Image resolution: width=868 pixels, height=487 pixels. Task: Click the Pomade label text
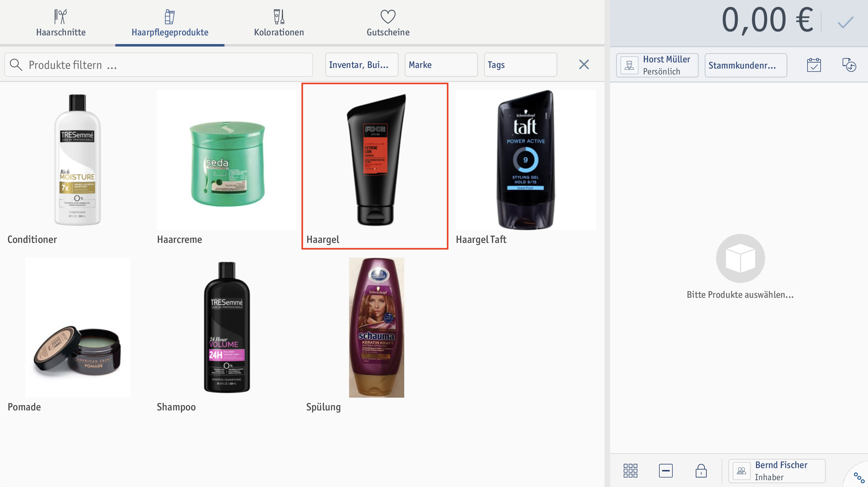[24, 407]
